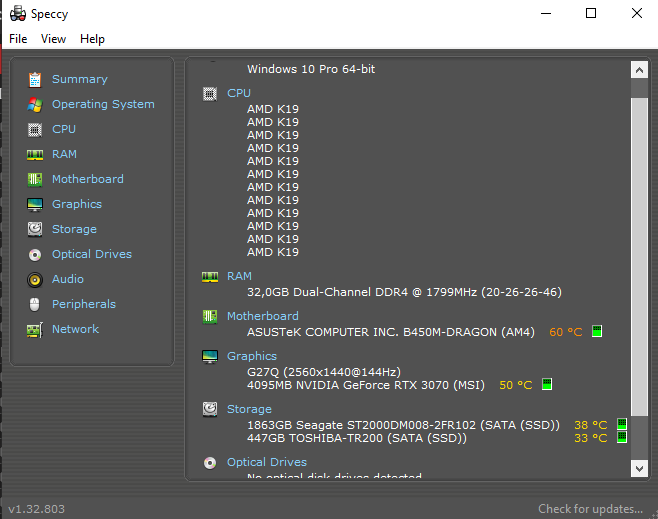Click the Operating System Windows flag icon
The height and width of the screenshot is (519, 658).
click(x=35, y=104)
